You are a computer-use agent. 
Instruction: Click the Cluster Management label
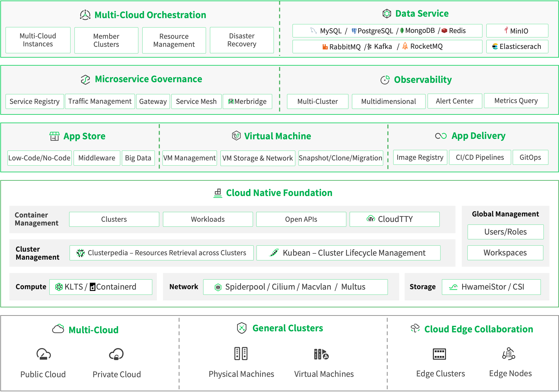click(38, 253)
